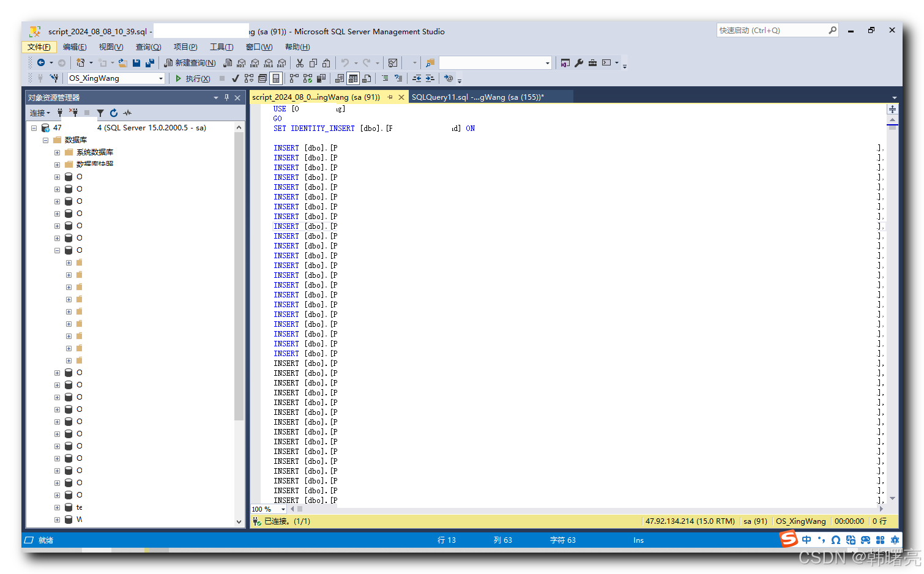Viewport: 924px width, 574px height.
Task: Open the 查询(Q) menu
Action: tap(148, 47)
